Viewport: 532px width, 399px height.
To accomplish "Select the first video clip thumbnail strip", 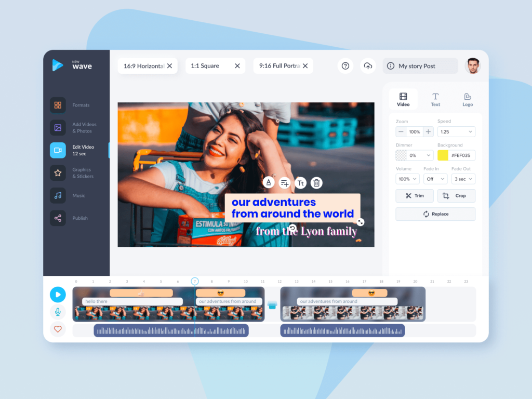I will point(169,313).
